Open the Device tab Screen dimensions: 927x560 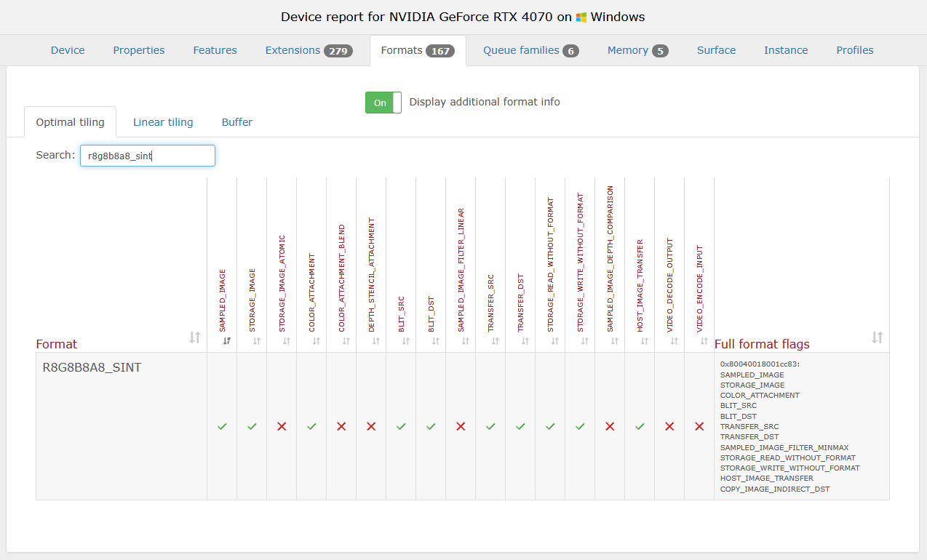pyautogui.click(x=68, y=50)
